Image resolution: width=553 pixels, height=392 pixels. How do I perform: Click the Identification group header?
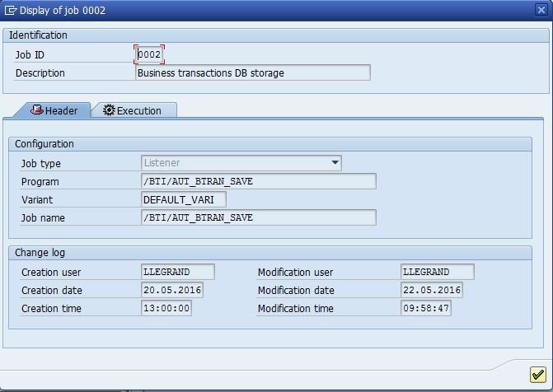[276, 35]
